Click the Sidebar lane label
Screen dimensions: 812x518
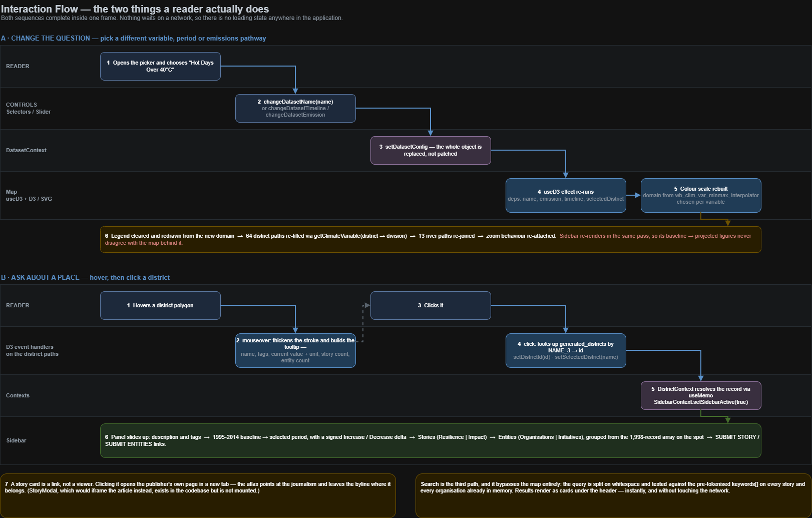16,440
